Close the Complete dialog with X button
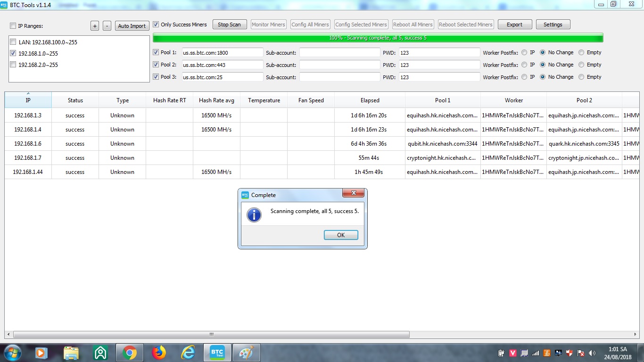 (x=353, y=193)
